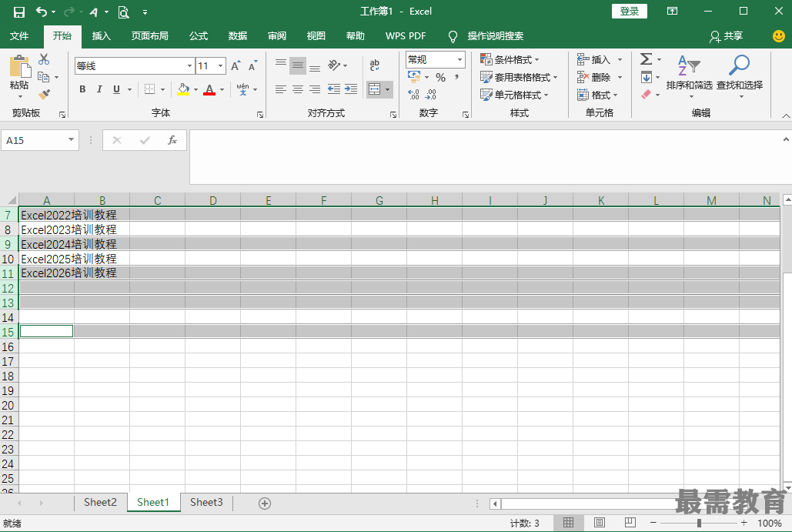Open the font color dropdown arrow
This screenshot has height=532, width=792.
pyautogui.click(x=222, y=89)
